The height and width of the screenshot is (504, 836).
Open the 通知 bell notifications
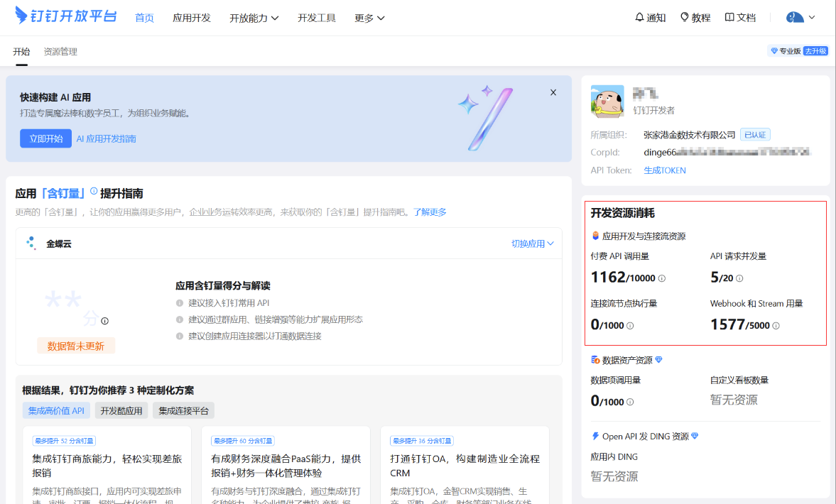coord(650,18)
